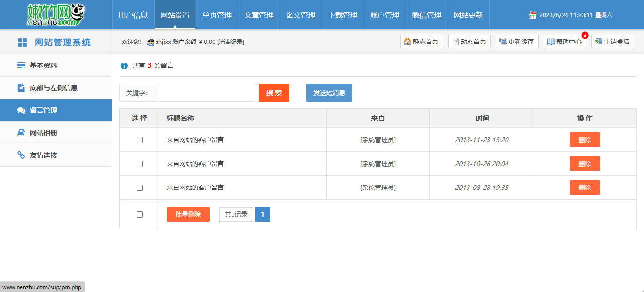Click 批量删除 to batch delete messages
This screenshot has height=292, width=644.
(x=188, y=214)
